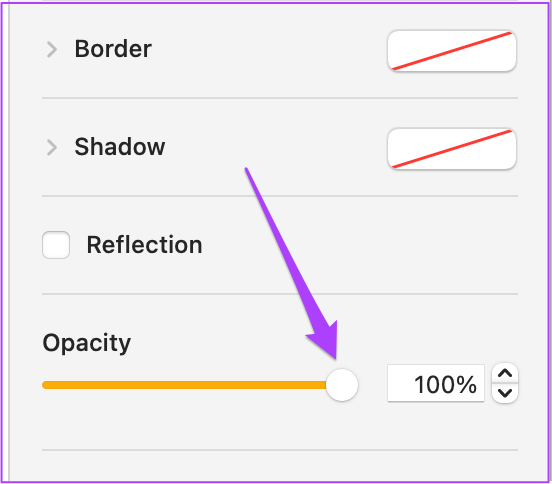Click the purple arrow annotation shaft
This screenshot has height=484, width=552.
[x=282, y=246]
